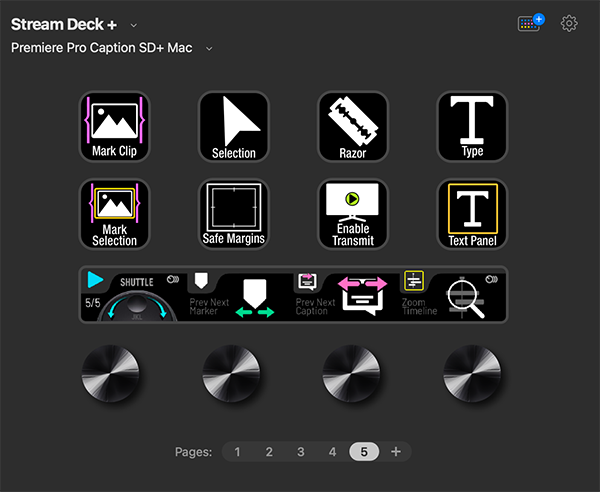Switch to page 4
Image resolution: width=600 pixels, height=492 pixels.
pyautogui.click(x=332, y=452)
